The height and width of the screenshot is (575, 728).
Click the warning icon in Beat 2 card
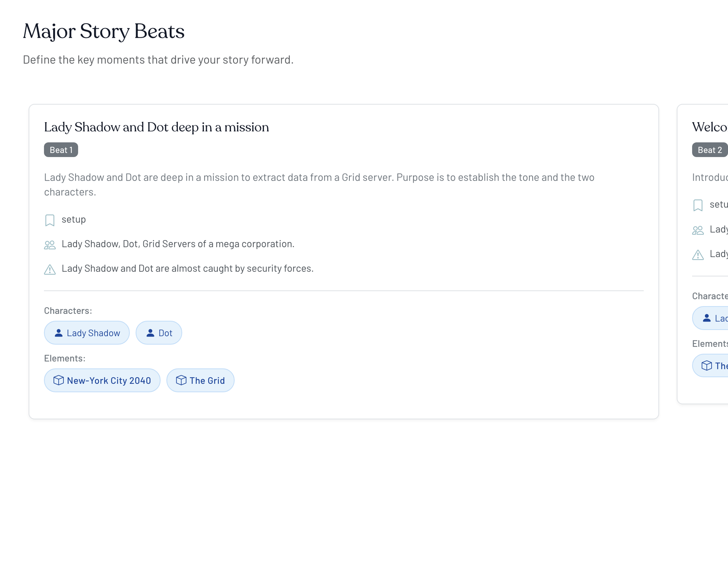pyautogui.click(x=698, y=255)
